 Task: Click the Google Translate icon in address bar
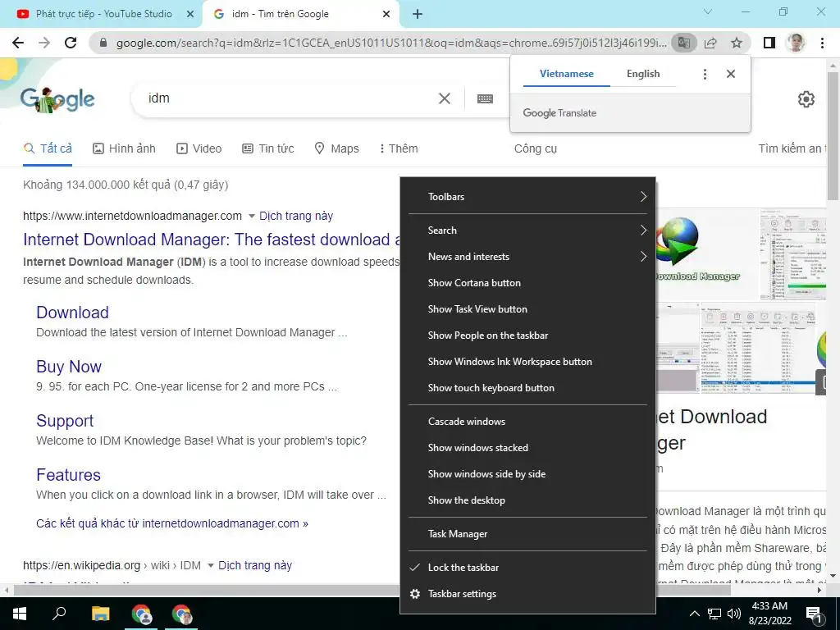pyautogui.click(x=684, y=43)
